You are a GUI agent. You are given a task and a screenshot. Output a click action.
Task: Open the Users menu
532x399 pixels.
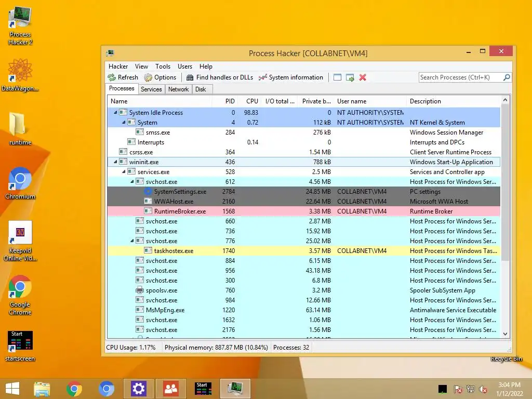[185, 66]
